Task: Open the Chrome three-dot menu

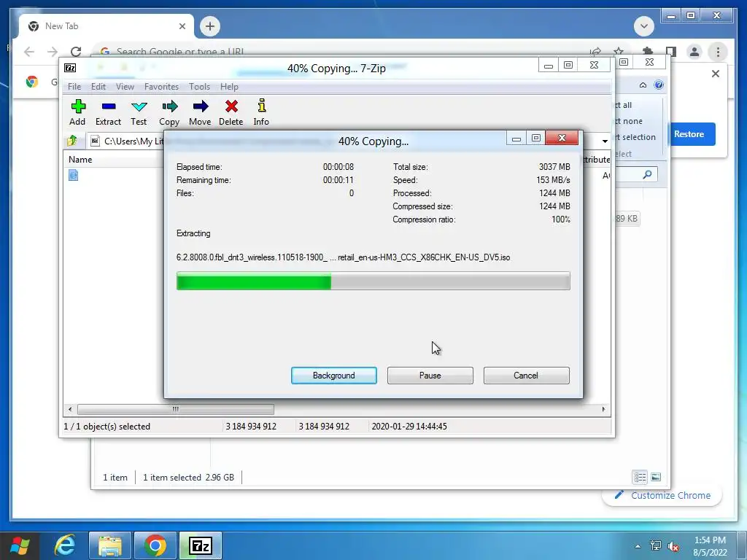Action: 718,52
